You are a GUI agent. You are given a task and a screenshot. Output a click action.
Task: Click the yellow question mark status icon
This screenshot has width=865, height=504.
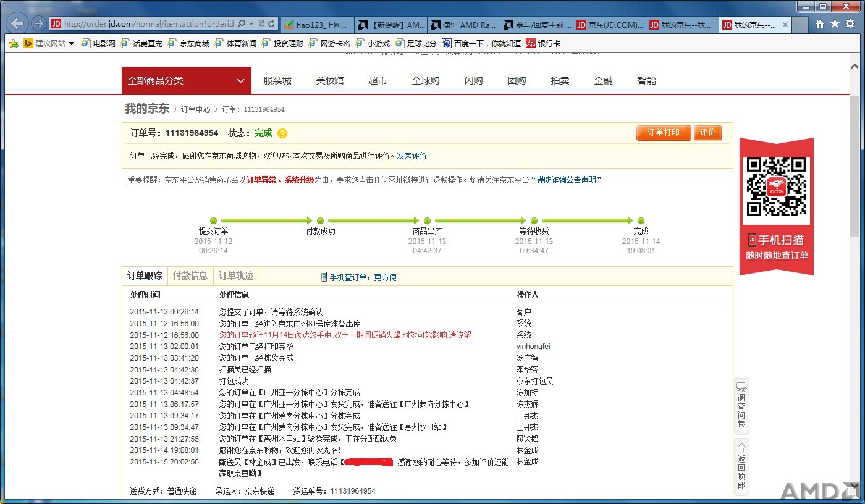282,133
